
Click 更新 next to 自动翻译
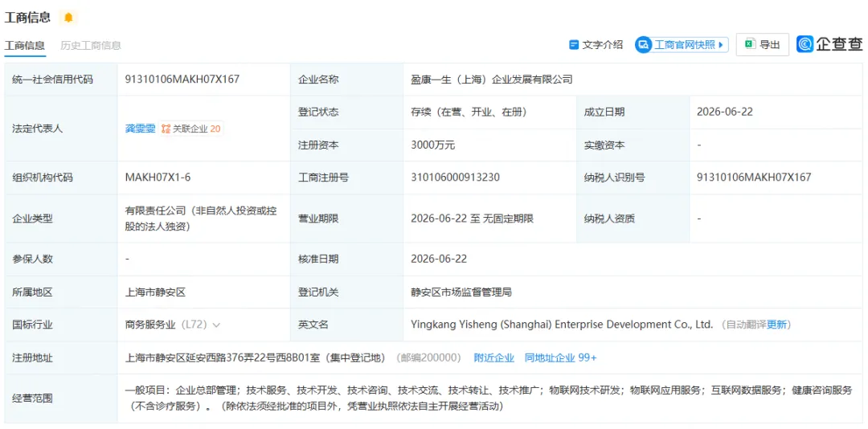point(776,325)
